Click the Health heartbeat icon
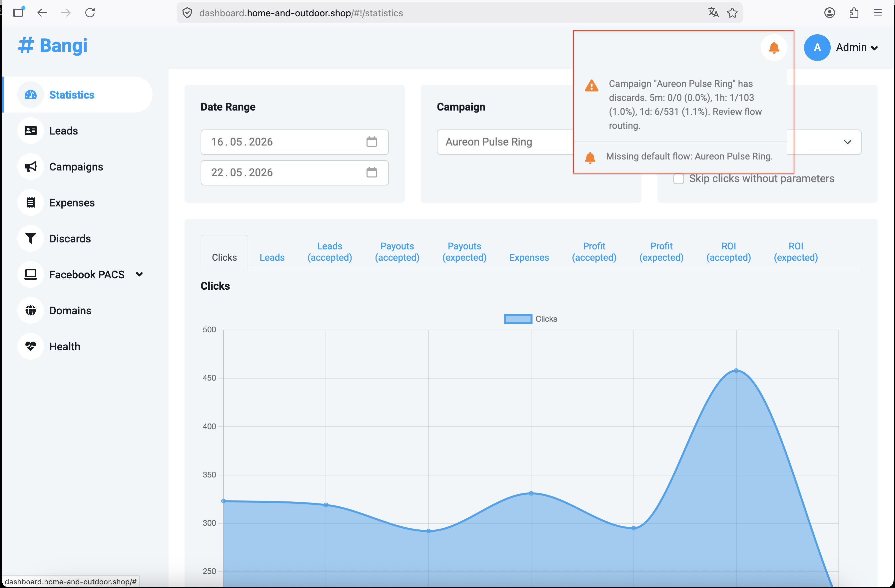The height and width of the screenshot is (588, 895). click(30, 346)
